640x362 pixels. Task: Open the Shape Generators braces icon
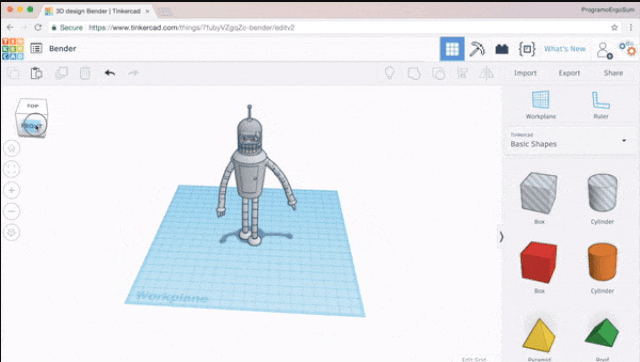tap(527, 49)
